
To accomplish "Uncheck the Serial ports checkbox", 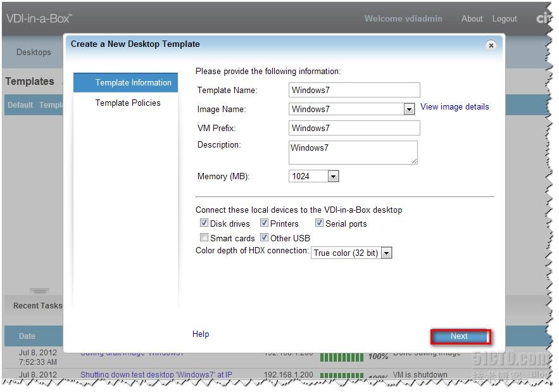I will tap(319, 223).
